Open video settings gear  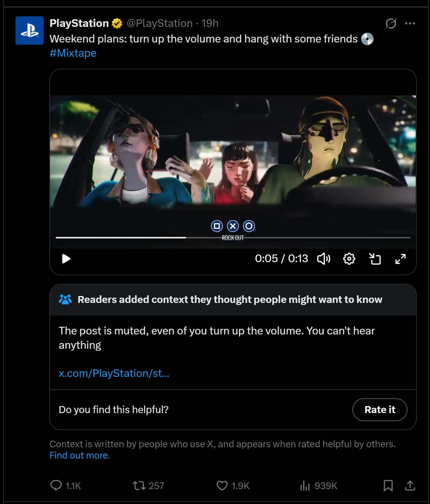(x=349, y=259)
